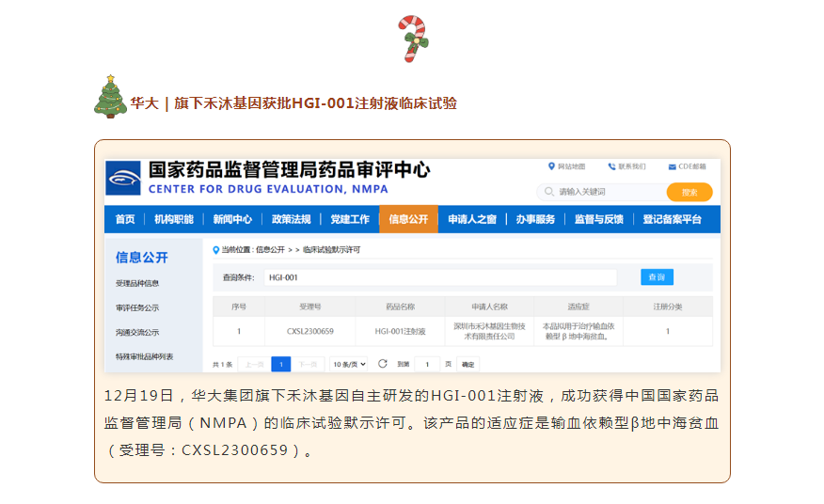Click the magnifier icon in the search box
Viewport: 824px width, 504px height.
point(549,191)
